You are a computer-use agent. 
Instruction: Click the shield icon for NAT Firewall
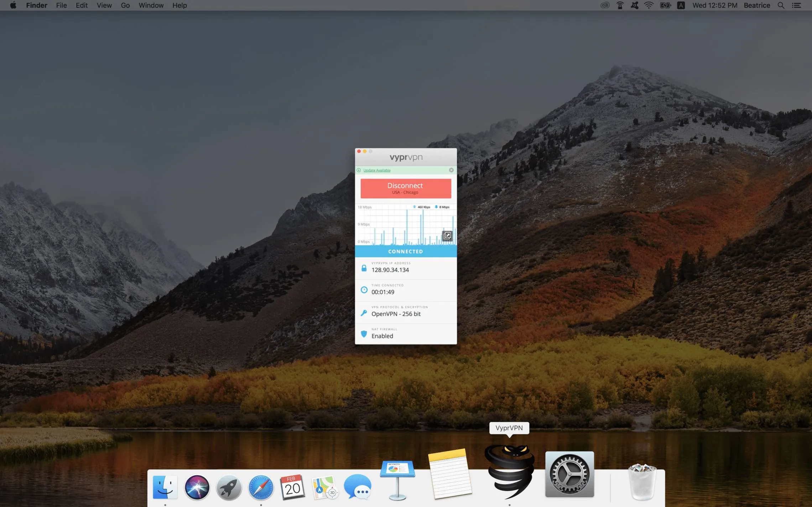pyautogui.click(x=364, y=334)
